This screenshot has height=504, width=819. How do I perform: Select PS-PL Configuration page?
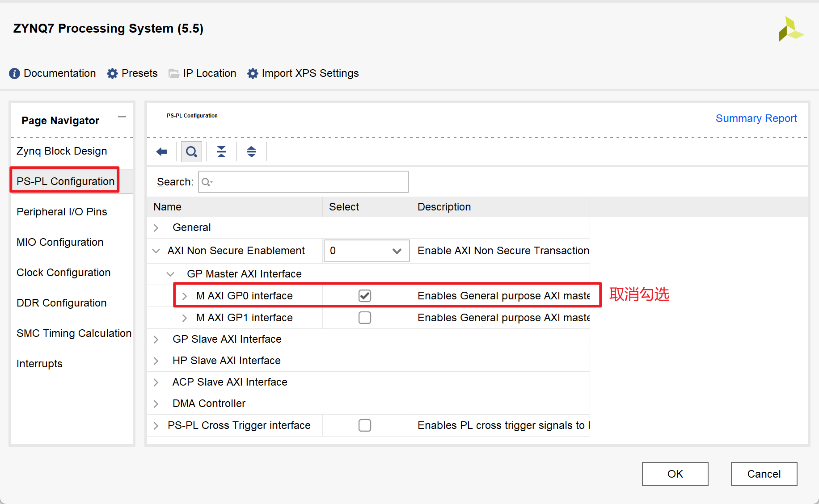[x=66, y=181]
